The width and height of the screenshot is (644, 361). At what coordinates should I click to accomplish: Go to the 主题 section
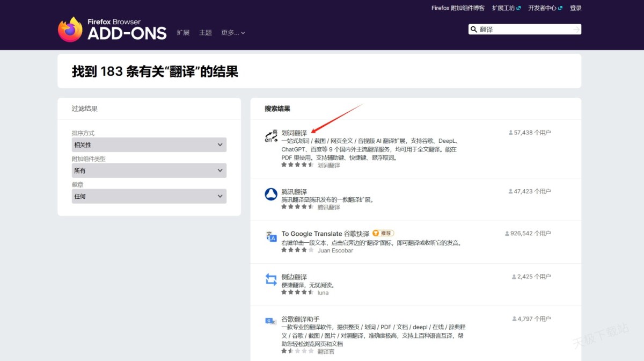[206, 33]
